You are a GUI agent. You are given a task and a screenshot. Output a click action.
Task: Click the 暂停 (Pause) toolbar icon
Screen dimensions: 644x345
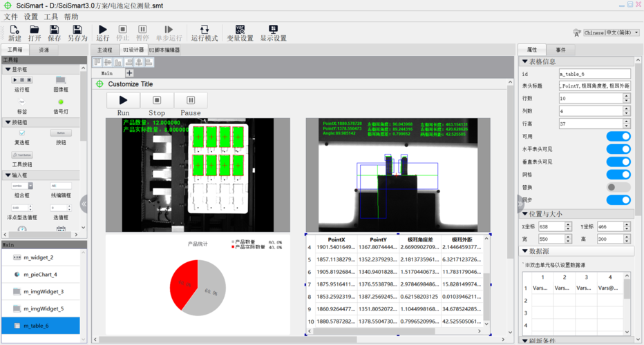[142, 30]
